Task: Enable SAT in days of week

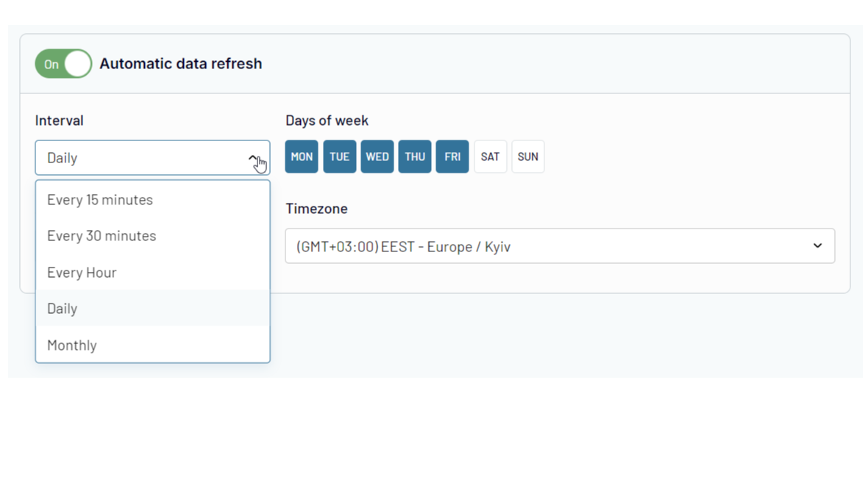Action: [490, 157]
